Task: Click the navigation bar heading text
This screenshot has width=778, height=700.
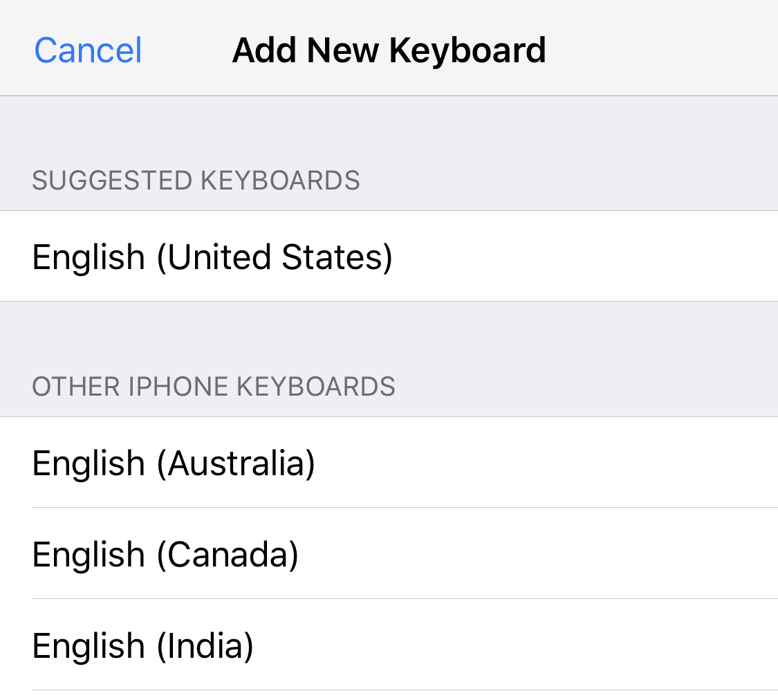Action: coord(389,50)
